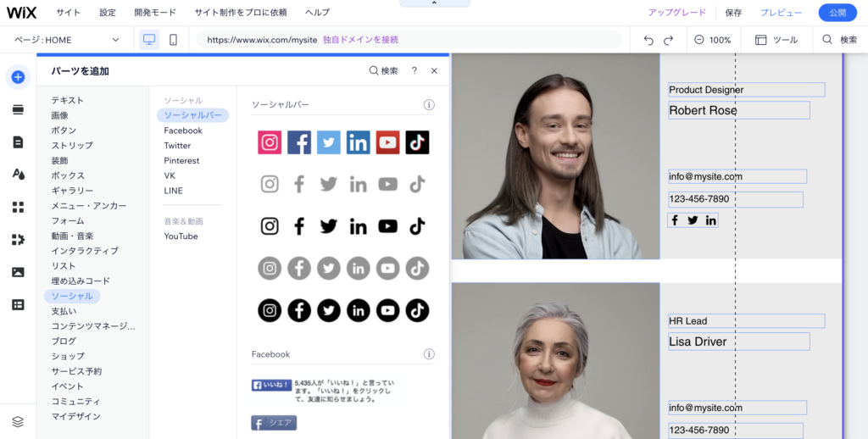Click the blue Add Elements plus icon
The width and height of the screenshot is (868, 439).
pos(18,77)
